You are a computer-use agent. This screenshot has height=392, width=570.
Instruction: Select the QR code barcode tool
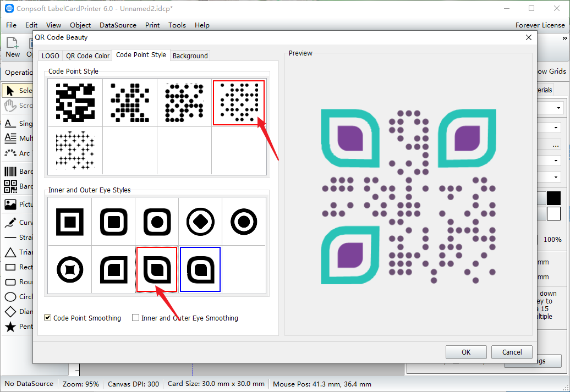pyautogui.click(x=18, y=186)
